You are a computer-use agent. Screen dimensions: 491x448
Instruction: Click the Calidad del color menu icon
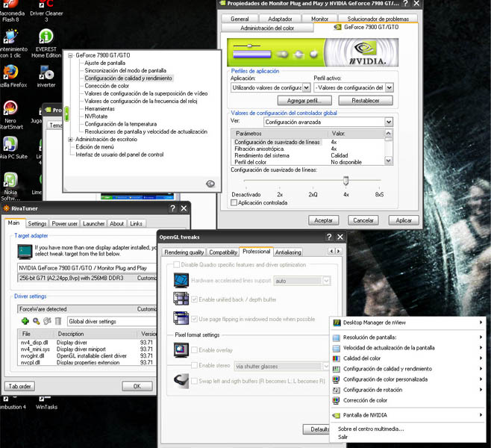(336, 358)
